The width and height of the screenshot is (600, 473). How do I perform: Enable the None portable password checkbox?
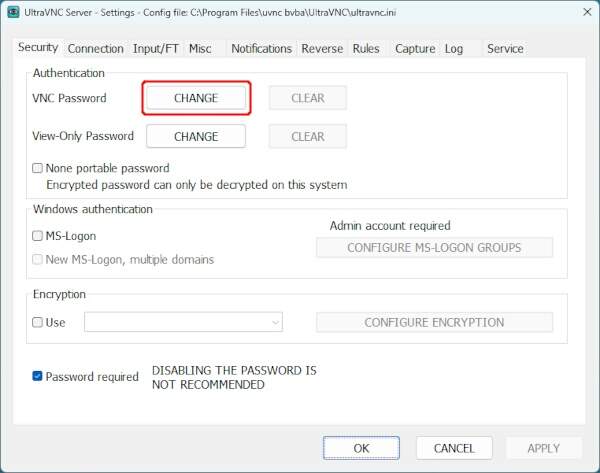coord(37,168)
